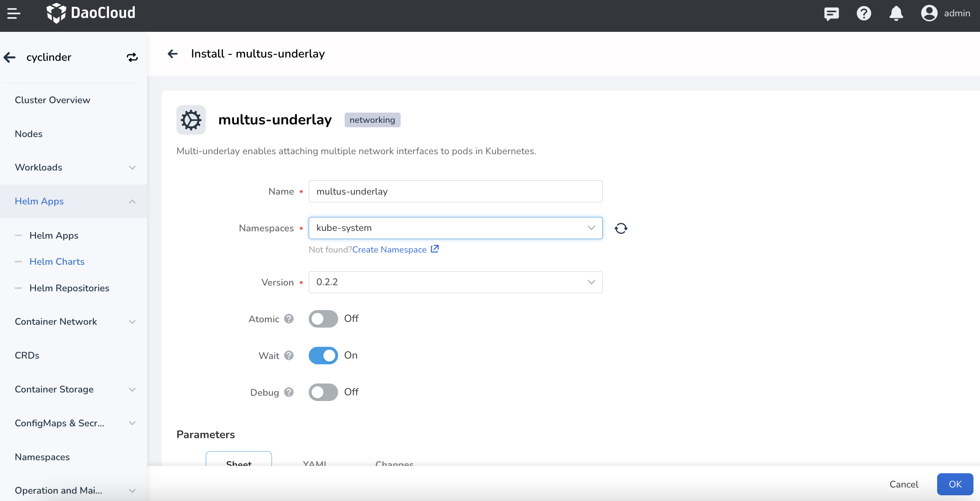Click the Parameters heading

tap(205, 435)
